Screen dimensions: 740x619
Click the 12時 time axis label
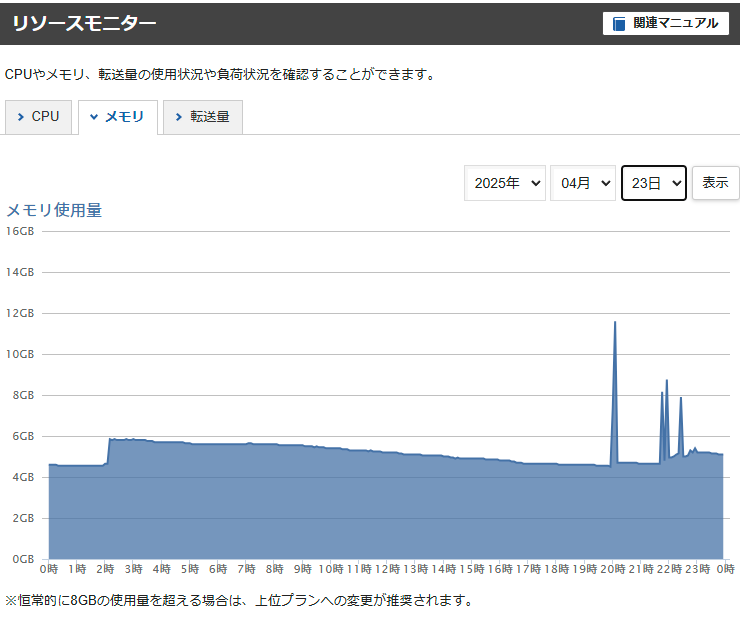click(x=387, y=569)
